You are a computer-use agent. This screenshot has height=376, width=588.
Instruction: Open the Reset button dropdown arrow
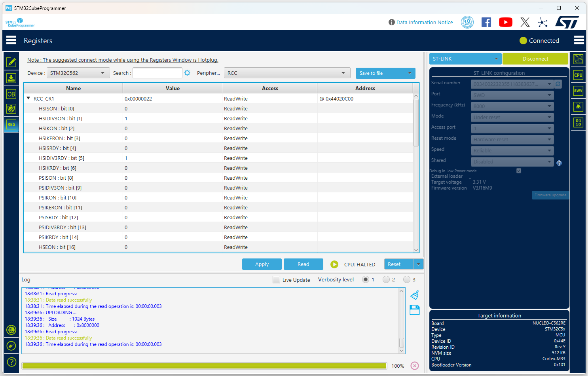[418, 264]
